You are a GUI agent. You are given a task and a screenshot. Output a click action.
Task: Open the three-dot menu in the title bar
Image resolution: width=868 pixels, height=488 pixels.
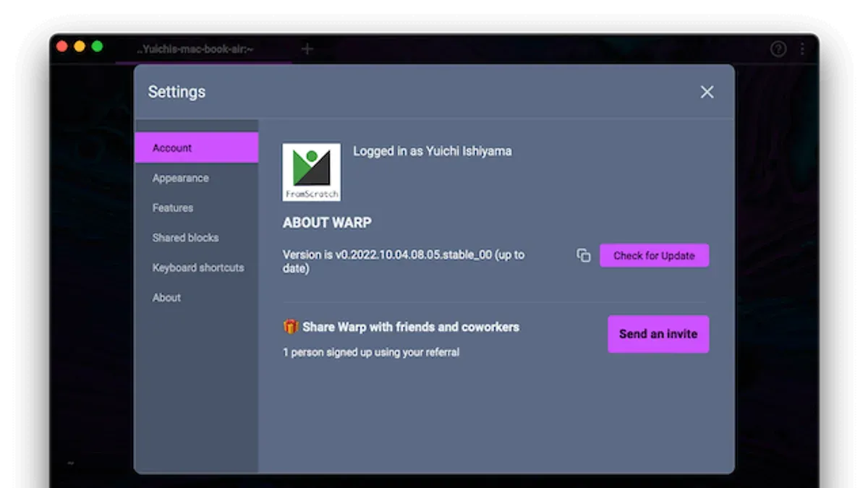pyautogui.click(x=802, y=49)
